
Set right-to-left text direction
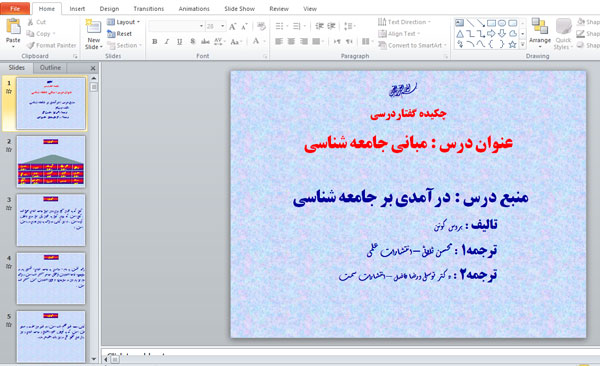(x=349, y=41)
